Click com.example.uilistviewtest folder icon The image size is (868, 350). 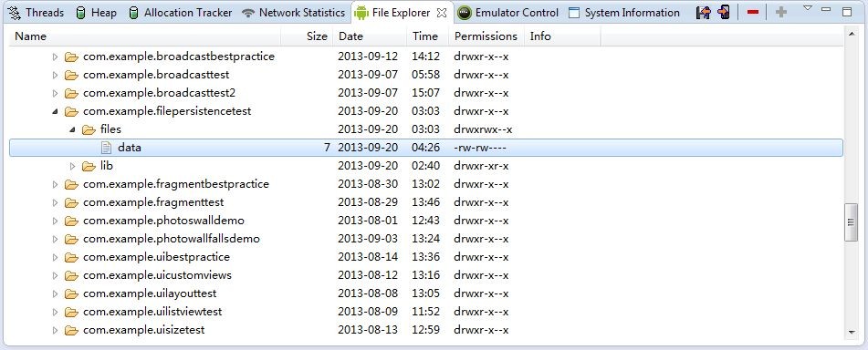pos(71,313)
